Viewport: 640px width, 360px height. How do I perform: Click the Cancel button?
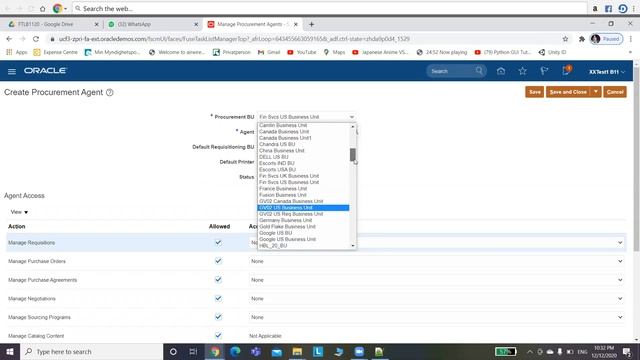click(x=615, y=92)
